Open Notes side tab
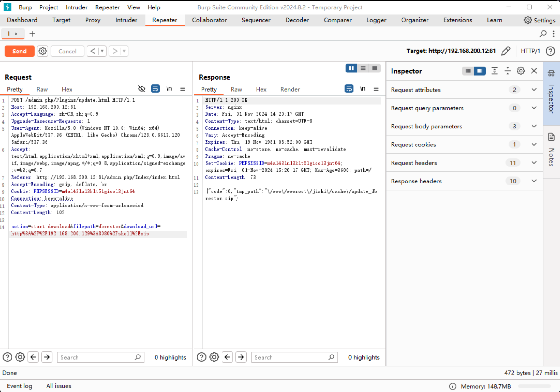 [x=551, y=151]
